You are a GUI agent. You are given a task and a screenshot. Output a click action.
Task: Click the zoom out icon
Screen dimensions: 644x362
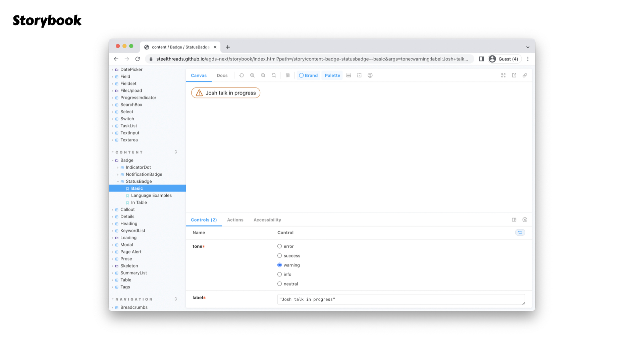(263, 75)
